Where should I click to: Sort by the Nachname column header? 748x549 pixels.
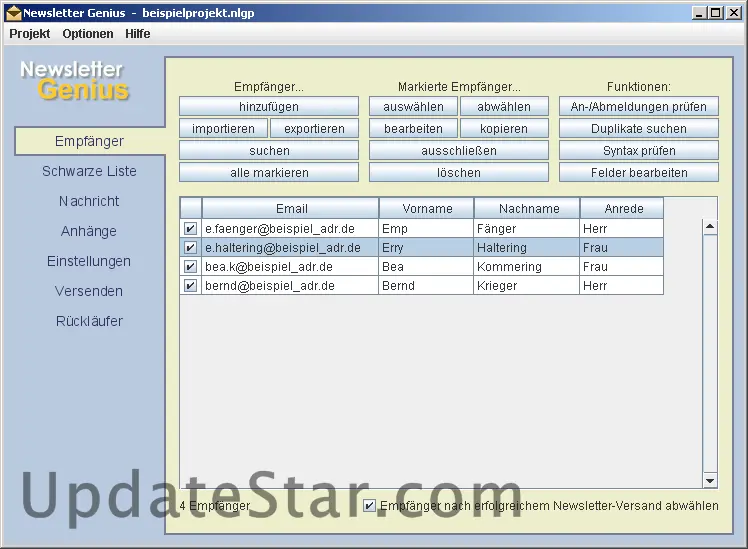[527, 208]
